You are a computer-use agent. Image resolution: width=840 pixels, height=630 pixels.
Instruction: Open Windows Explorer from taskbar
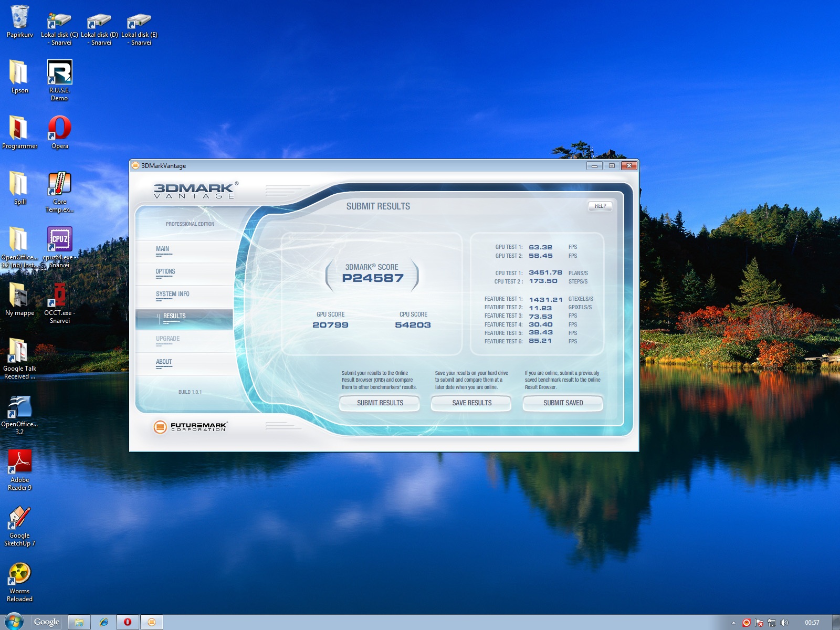[79, 622]
